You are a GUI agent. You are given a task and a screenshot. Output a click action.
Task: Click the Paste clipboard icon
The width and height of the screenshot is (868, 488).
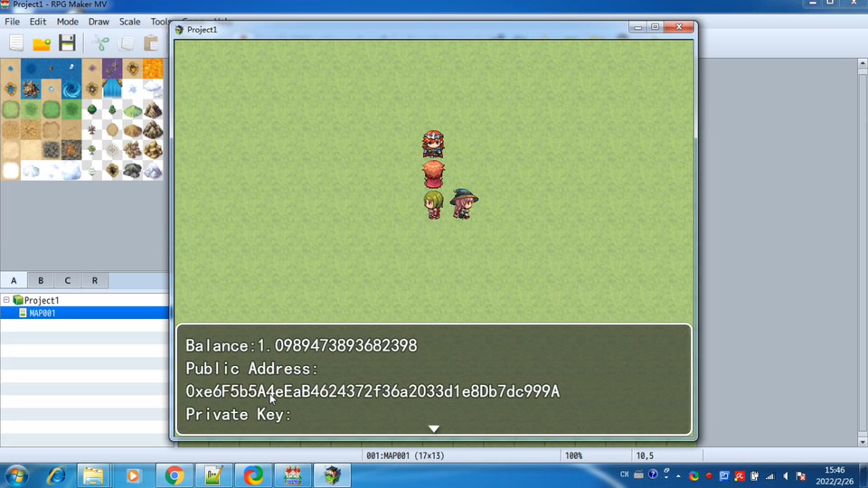(x=151, y=42)
